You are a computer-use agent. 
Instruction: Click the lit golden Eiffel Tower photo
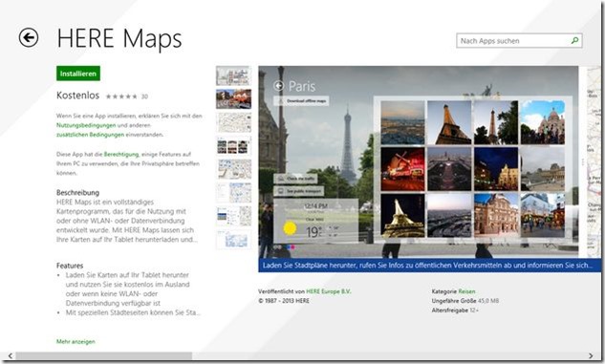coord(402,215)
